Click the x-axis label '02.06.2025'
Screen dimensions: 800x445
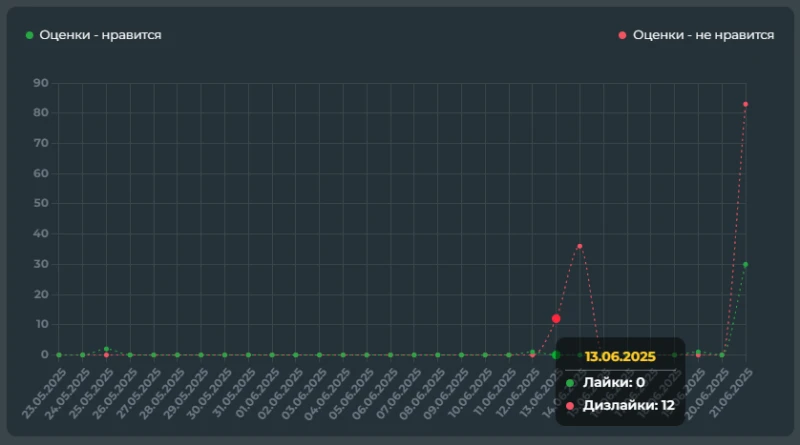coord(281,393)
